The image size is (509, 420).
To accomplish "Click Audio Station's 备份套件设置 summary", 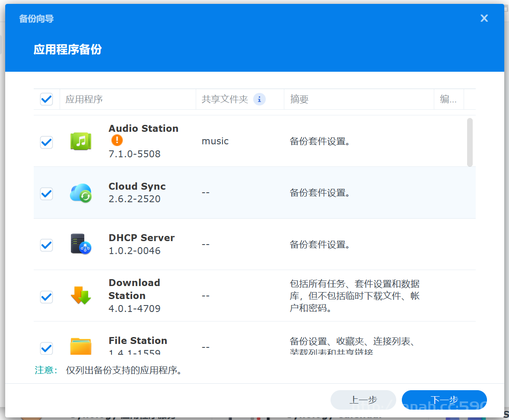I will 320,142.
